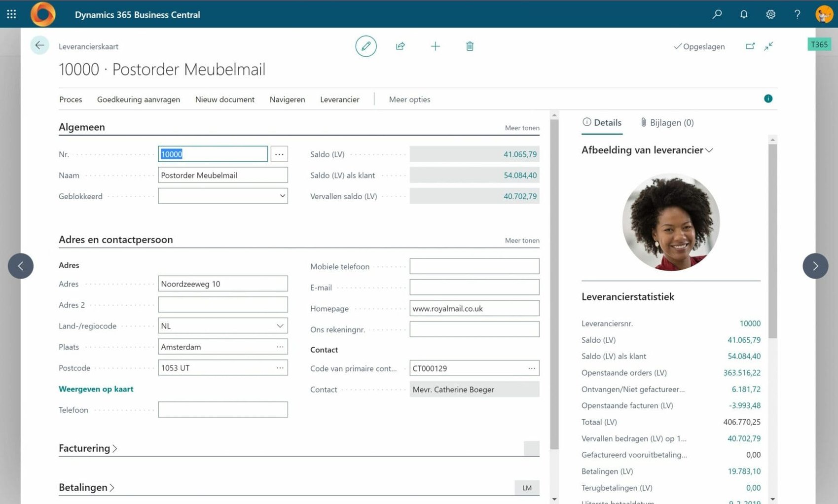Click the E-mail field
This screenshot has height=504, width=838.
coord(474,287)
